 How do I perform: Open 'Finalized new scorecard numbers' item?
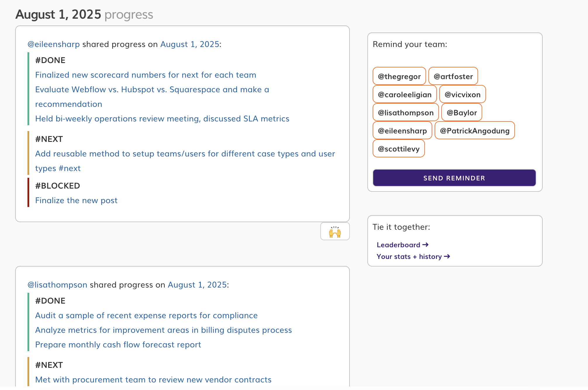point(146,75)
